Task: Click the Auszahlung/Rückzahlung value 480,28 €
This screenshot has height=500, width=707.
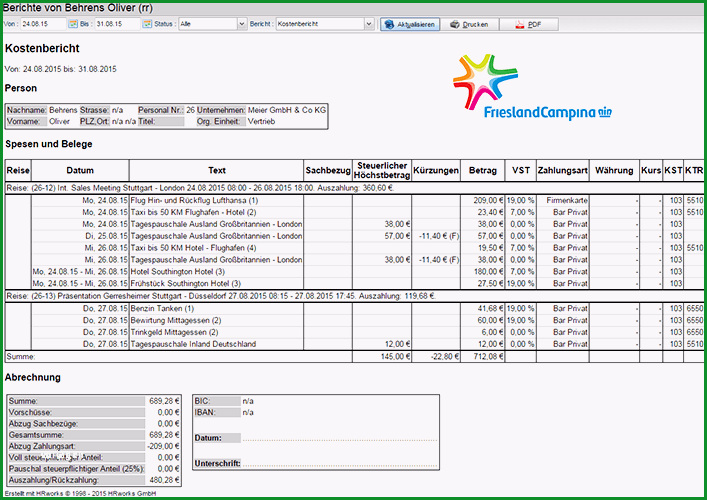Action: click(164, 480)
